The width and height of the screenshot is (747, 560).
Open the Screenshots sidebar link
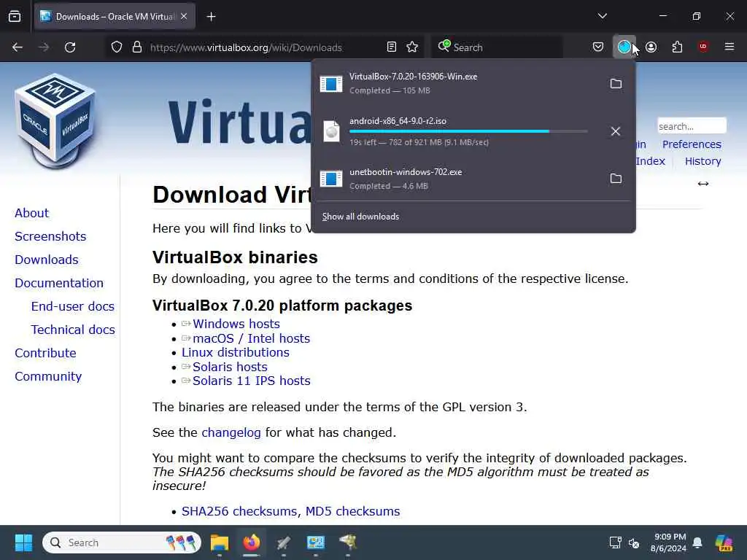coord(50,236)
